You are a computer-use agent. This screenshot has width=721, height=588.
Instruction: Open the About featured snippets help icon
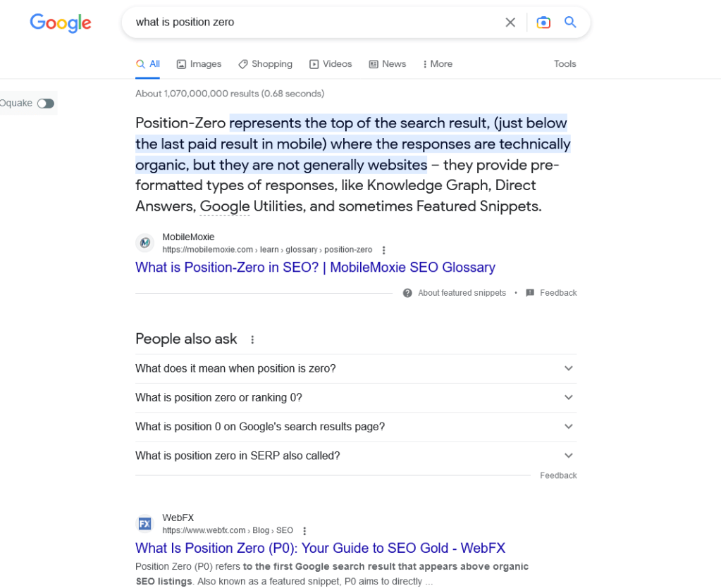click(407, 293)
